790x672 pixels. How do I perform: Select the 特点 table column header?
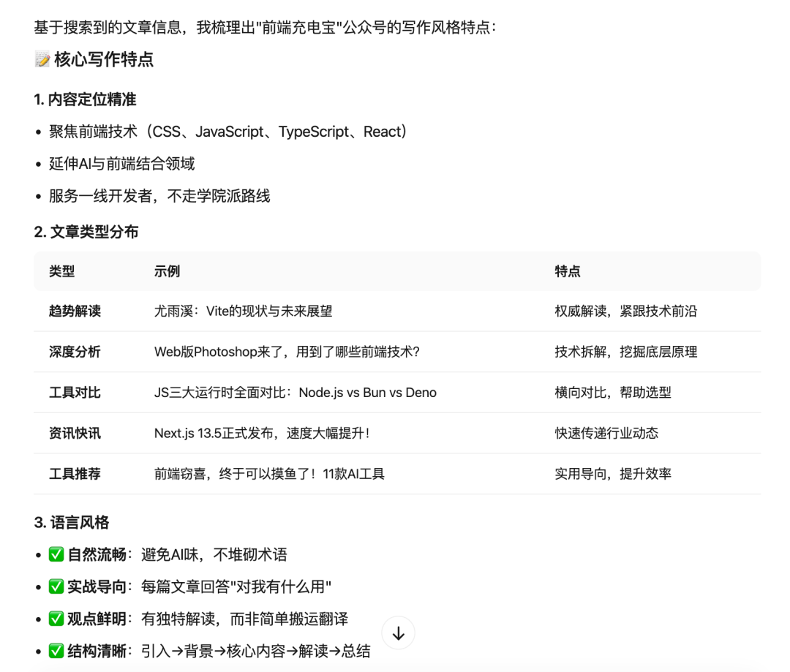point(563,271)
